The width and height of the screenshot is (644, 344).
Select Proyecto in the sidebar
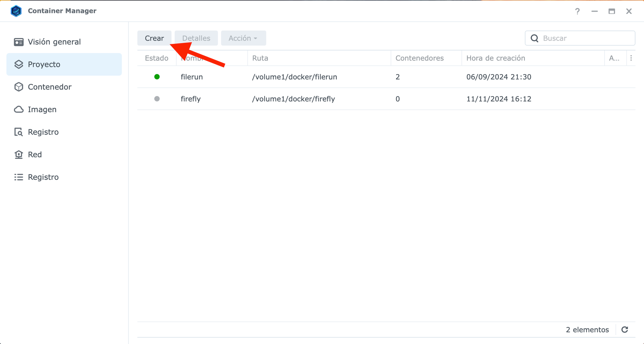click(64, 64)
